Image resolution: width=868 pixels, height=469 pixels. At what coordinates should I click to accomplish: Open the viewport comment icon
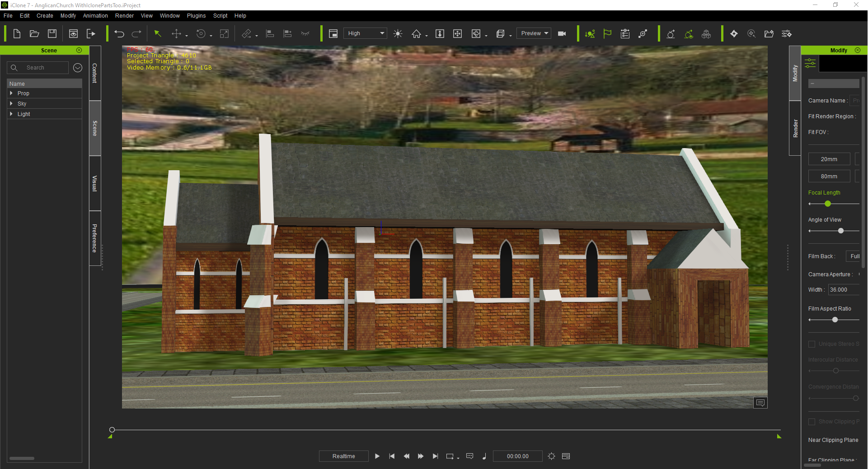click(x=760, y=403)
